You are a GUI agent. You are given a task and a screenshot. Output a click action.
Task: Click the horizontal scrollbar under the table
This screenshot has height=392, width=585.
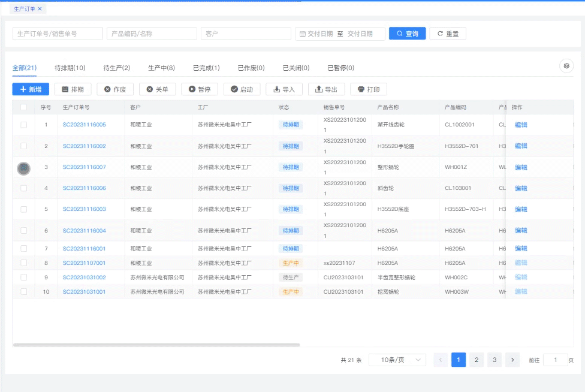click(x=156, y=345)
